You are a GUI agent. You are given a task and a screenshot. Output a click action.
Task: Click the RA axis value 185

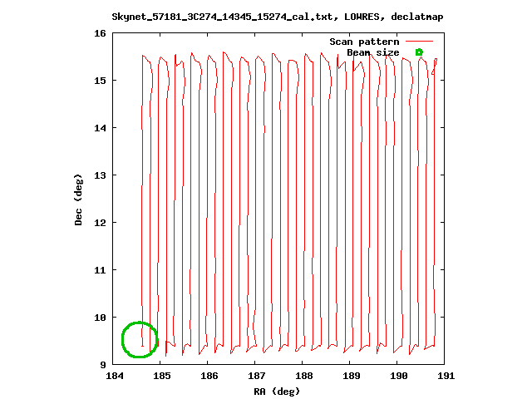point(162,376)
